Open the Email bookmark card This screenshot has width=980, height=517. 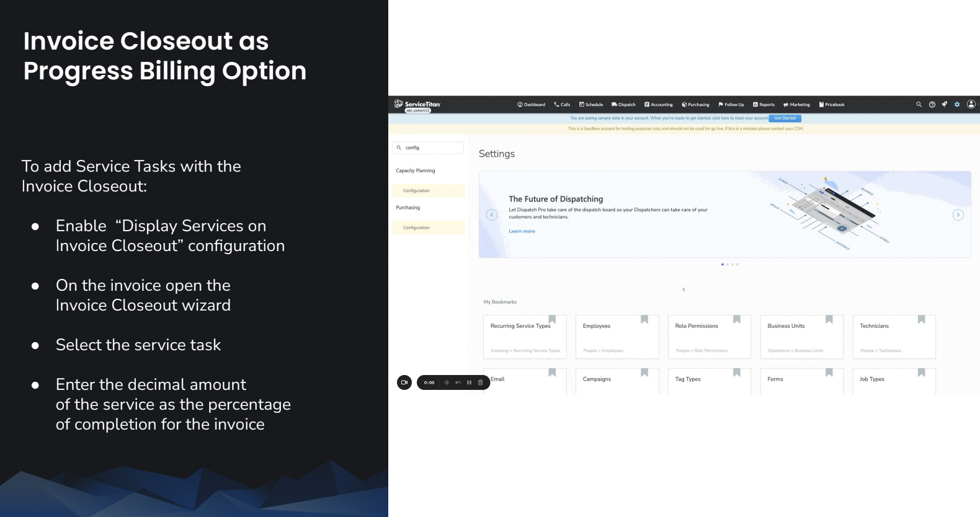(x=525, y=381)
